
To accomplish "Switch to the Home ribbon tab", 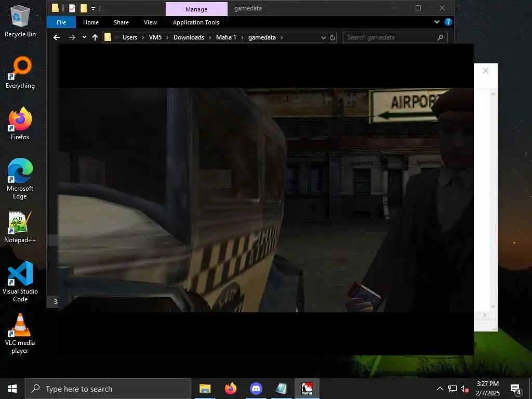I will 90,22.
